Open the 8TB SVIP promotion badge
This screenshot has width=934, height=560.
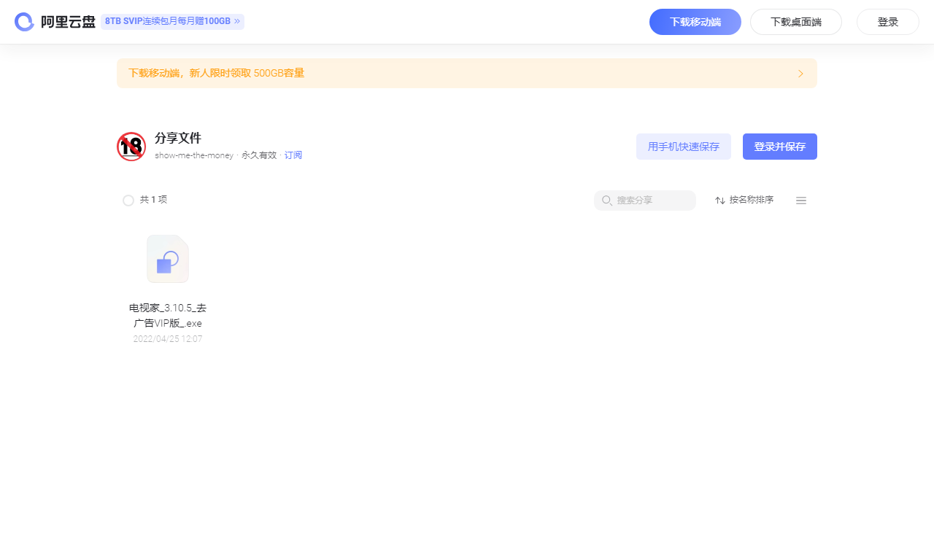click(x=172, y=22)
